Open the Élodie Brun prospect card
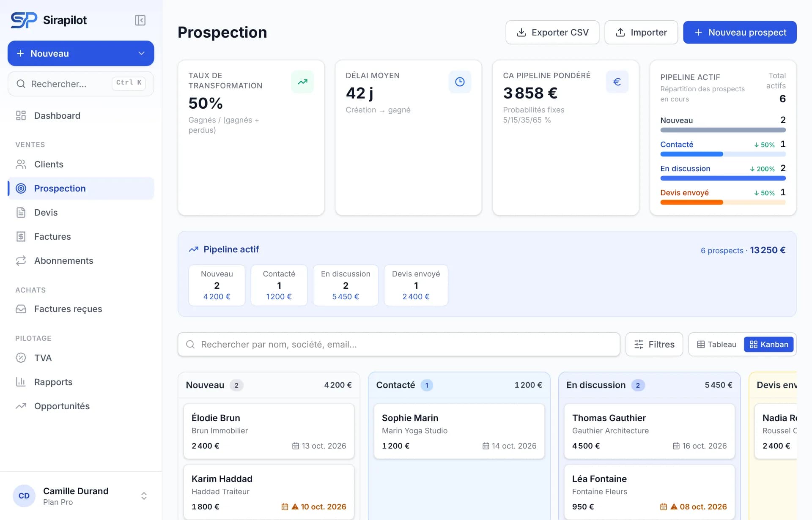Image resolution: width=812 pixels, height=520 pixels. click(x=269, y=431)
